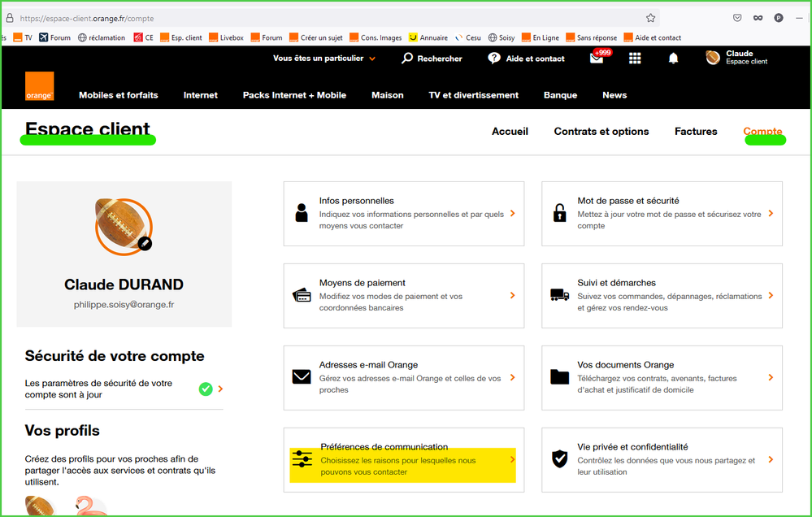Open Mot de passe et sécurité
The image size is (812, 517).
pos(662,214)
